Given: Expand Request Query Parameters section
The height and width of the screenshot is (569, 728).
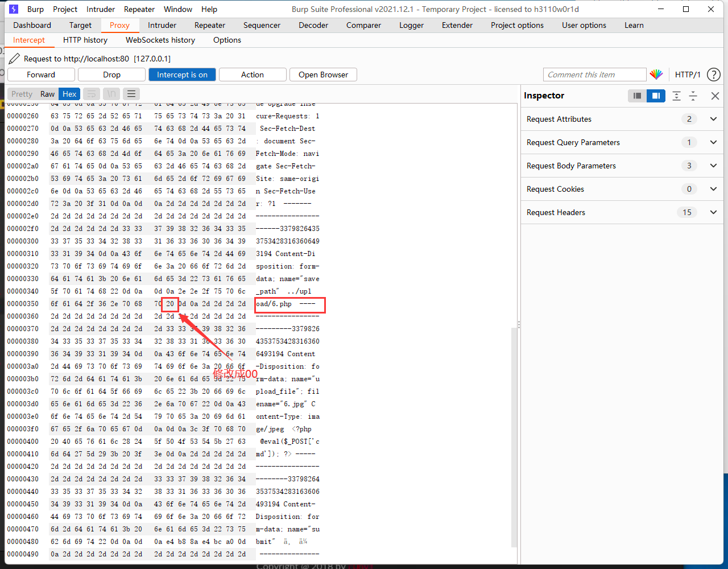Looking at the screenshot, I should pyautogui.click(x=713, y=142).
